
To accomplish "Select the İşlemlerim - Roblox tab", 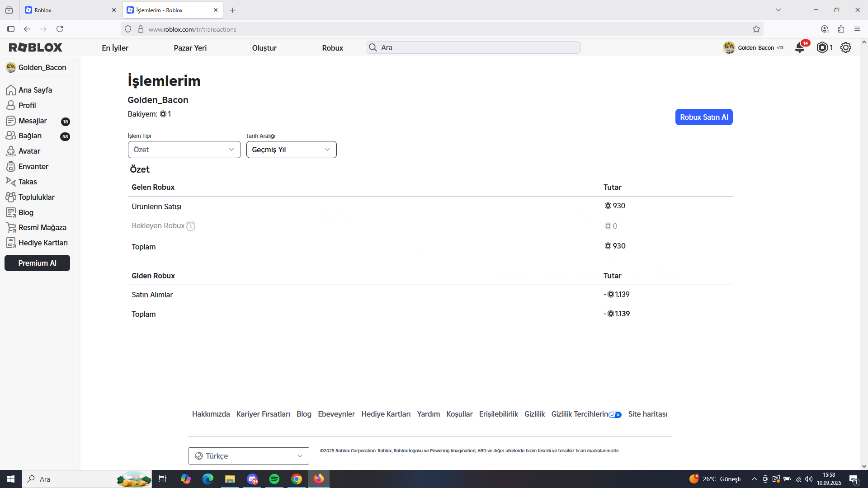I will tap(173, 10).
